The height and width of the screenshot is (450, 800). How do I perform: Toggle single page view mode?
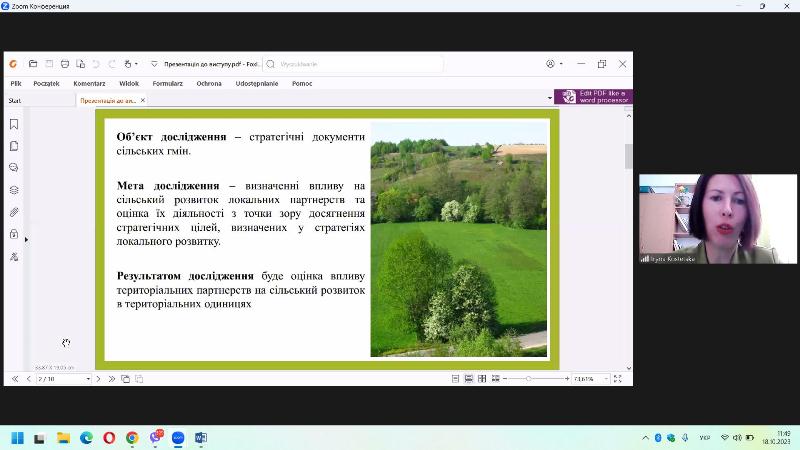pyautogui.click(x=455, y=379)
